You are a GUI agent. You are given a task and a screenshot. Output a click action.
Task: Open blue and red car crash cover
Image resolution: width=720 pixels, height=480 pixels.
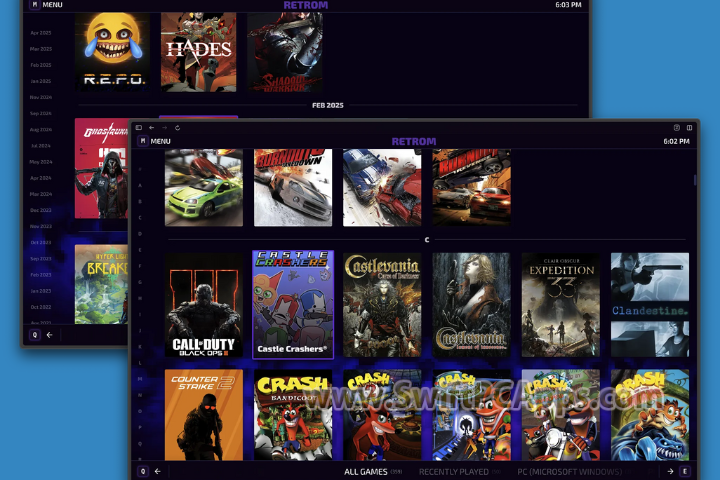click(382, 187)
